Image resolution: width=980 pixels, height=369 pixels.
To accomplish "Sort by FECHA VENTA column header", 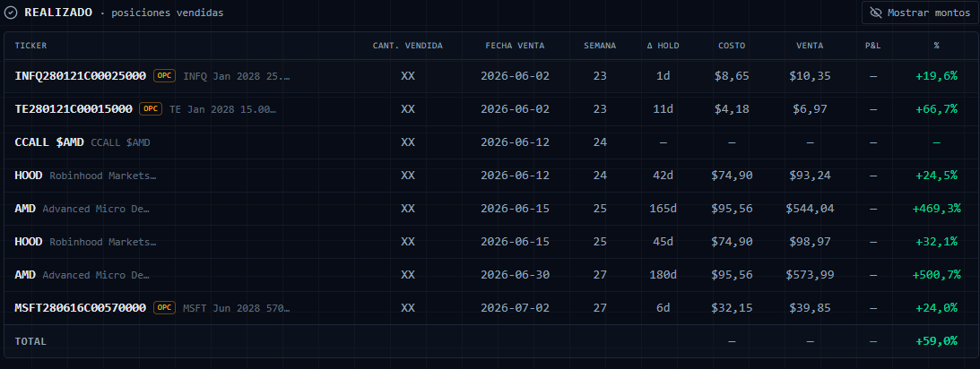I will tap(515, 46).
